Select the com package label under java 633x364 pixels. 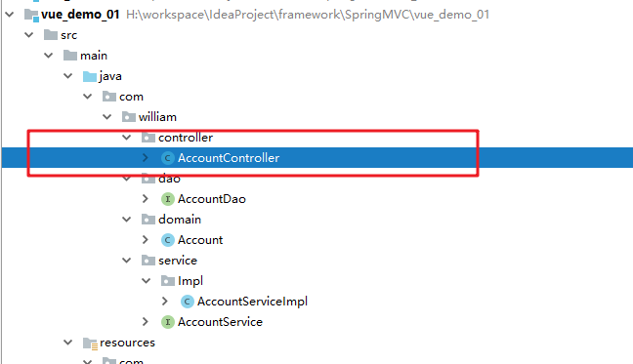(x=131, y=97)
